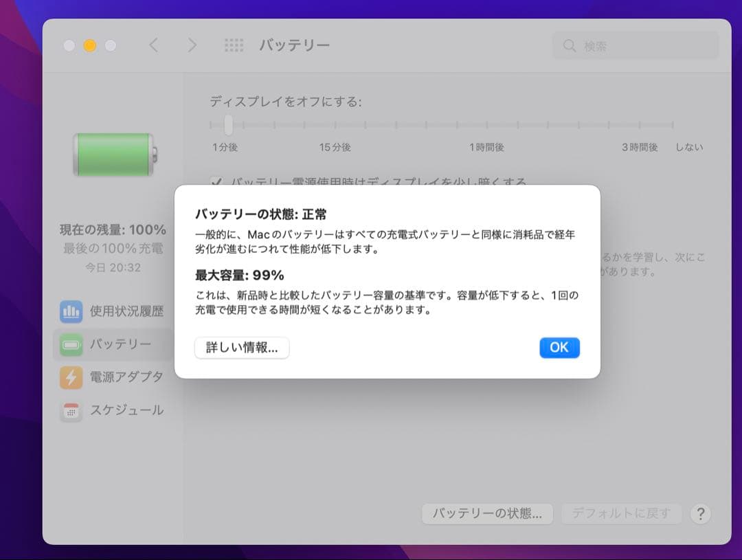Open バッテリーの状態... dialog
The width and height of the screenshot is (742, 560).
tap(487, 513)
